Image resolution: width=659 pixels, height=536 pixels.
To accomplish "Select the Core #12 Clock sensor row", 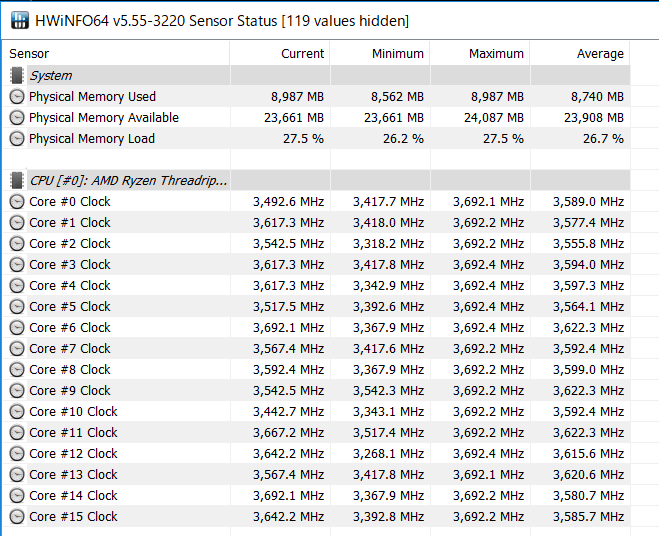I will click(316, 454).
